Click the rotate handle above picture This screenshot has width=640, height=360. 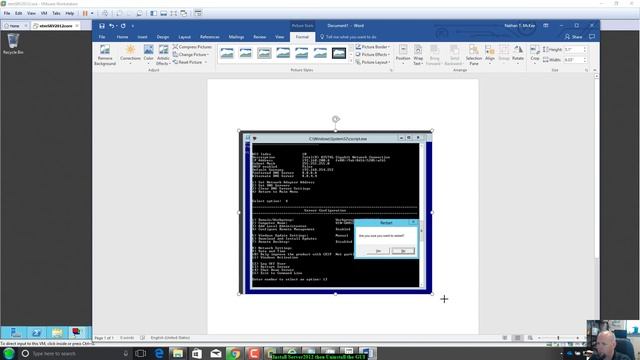click(x=336, y=119)
